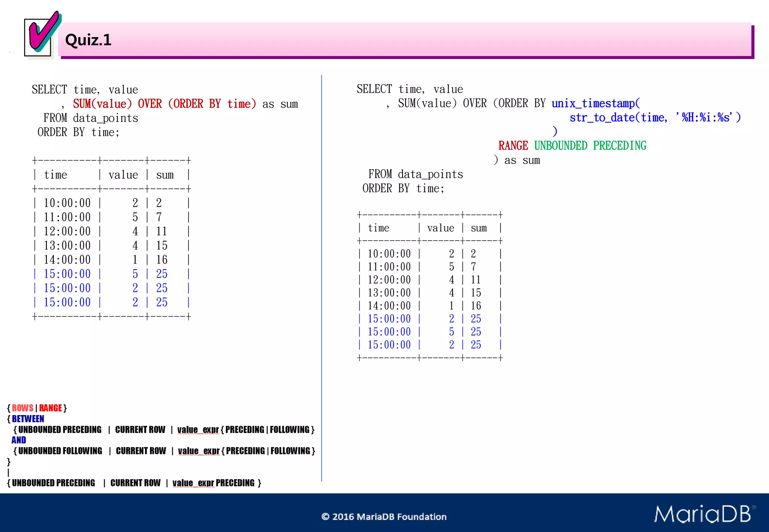Click "ORDER BY time;" in right query
The height and width of the screenshot is (532, 769).
[403, 188]
